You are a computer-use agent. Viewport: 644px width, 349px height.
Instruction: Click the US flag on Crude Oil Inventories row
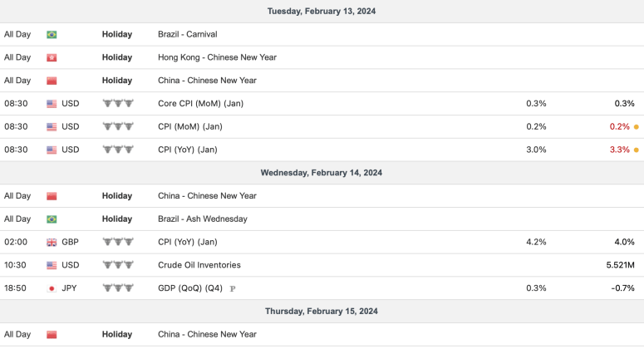pos(52,265)
